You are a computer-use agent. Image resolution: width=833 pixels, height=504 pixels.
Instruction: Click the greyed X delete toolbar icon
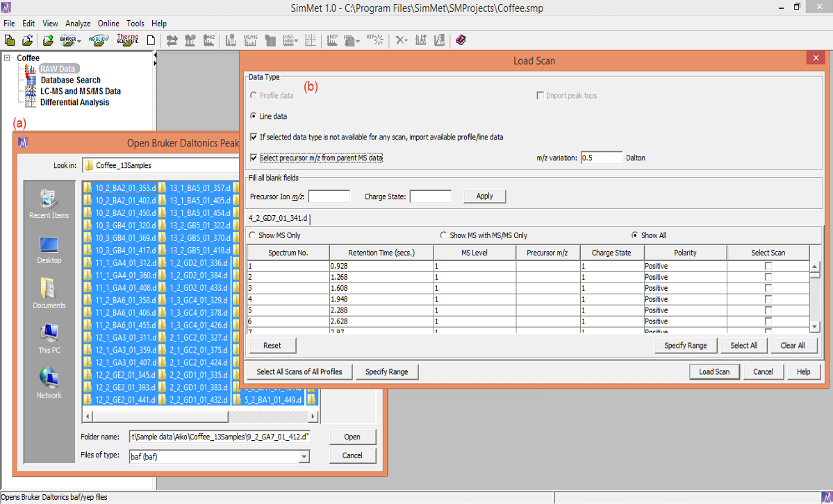(x=399, y=40)
